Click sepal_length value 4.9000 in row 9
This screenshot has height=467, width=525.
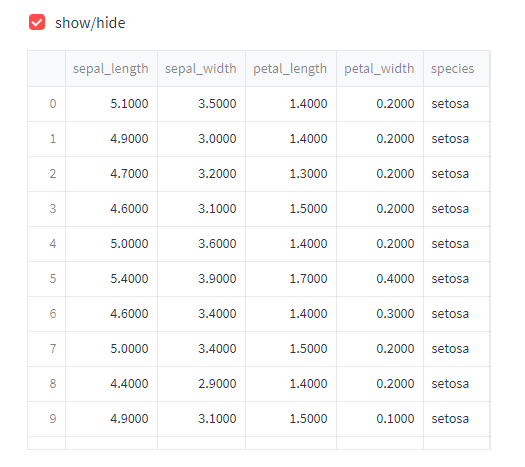coord(129,419)
